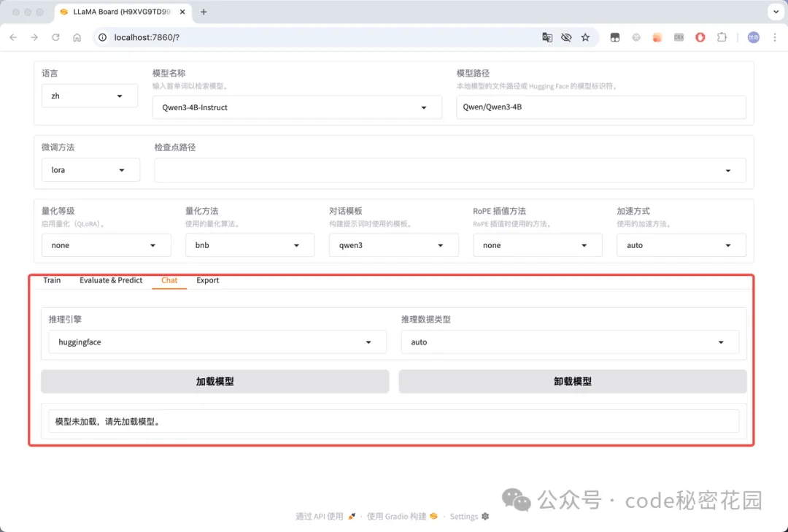Click the crossed-out eye icon in address bar

[x=566, y=37]
